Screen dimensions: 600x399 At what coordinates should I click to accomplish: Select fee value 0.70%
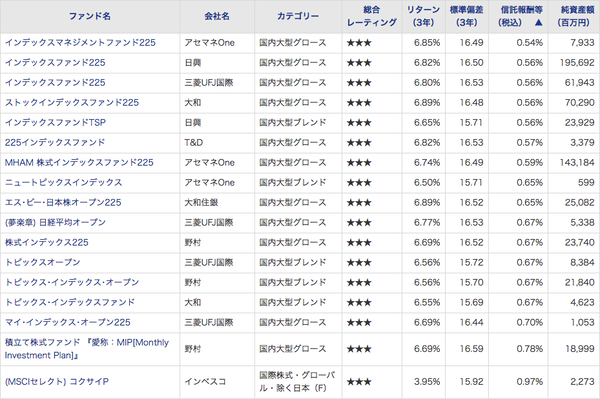[530, 322]
